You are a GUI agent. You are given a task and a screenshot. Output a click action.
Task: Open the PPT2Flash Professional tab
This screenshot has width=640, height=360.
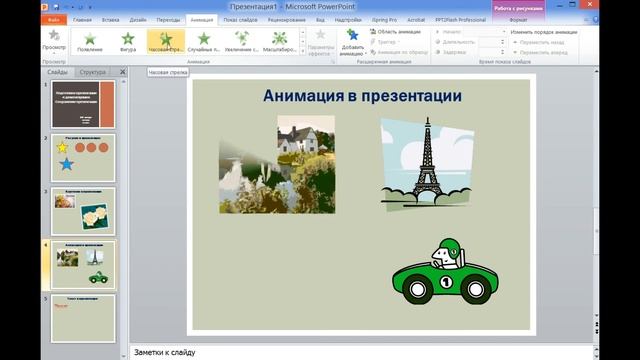point(460,20)
